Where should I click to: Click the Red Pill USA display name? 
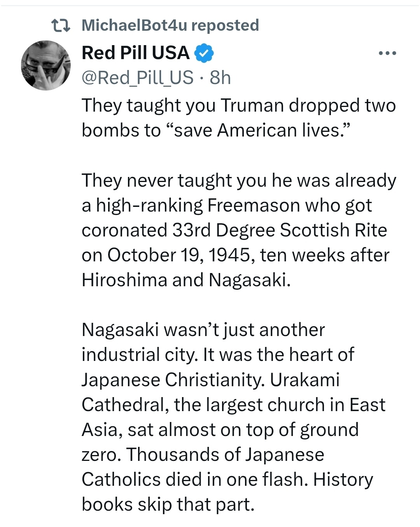(135, 53)
